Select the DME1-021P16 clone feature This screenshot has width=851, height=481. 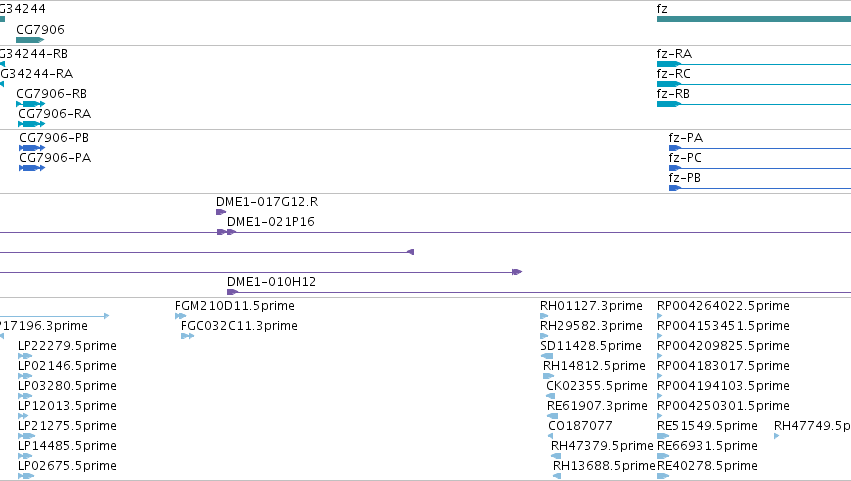232,232
